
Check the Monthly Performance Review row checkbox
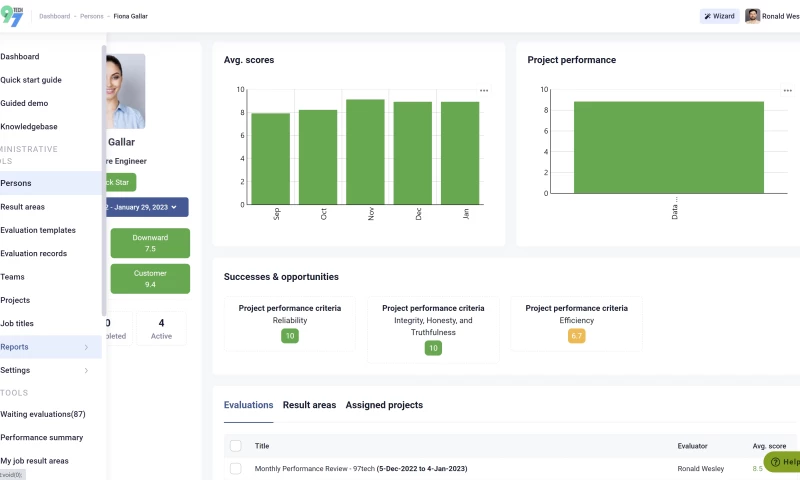click(x=236, y=468)
